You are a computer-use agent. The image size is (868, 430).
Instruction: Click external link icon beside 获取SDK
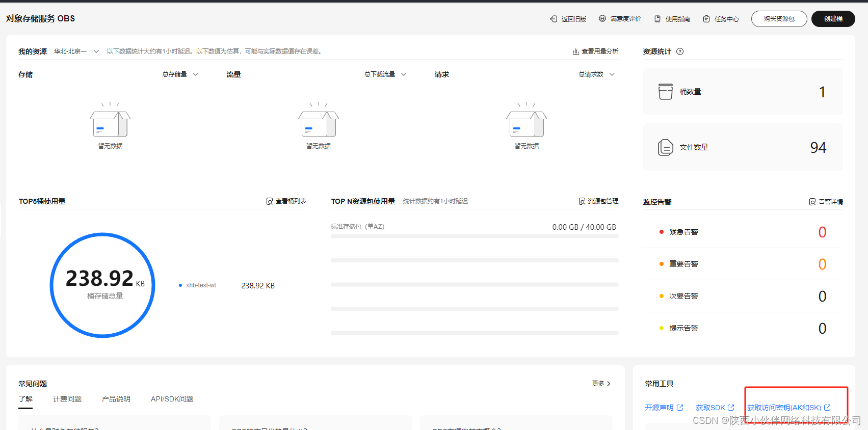[x=731, y=408]
